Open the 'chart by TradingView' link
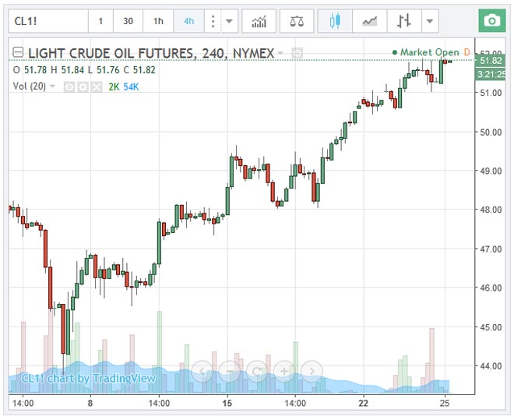This screenshot has width=514, height=420. point(88,379)
